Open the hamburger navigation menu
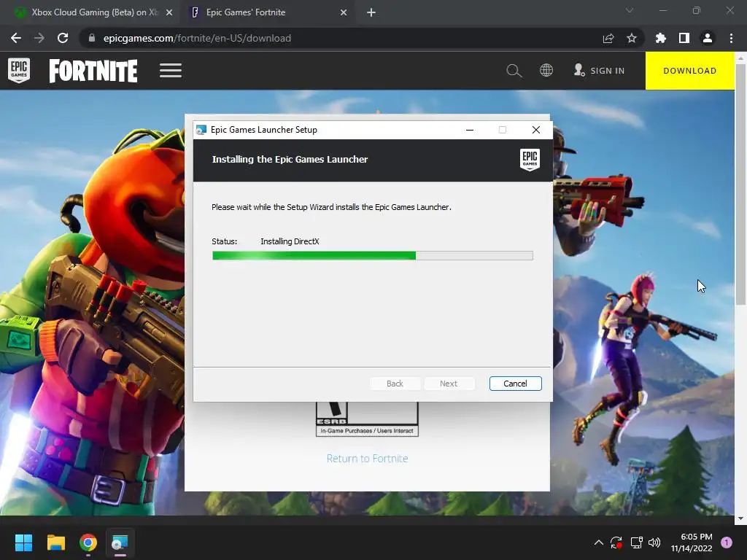Screen dimensions: 747x560 [x=171, y=71]
